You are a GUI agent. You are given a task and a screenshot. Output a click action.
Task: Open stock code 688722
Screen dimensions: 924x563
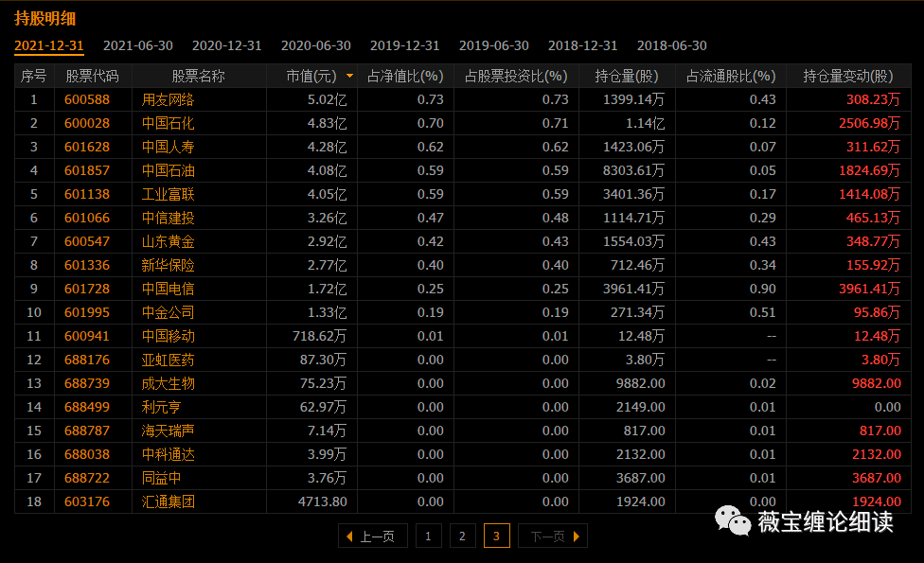[x=87, y=478]
